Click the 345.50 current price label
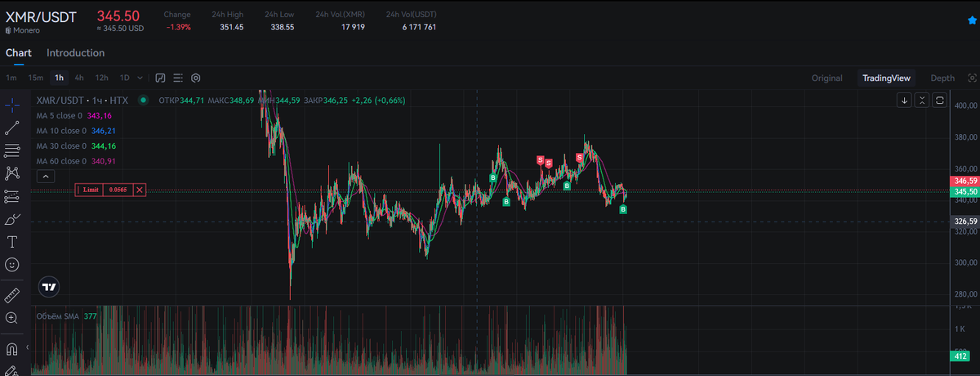 coord(118,16)
